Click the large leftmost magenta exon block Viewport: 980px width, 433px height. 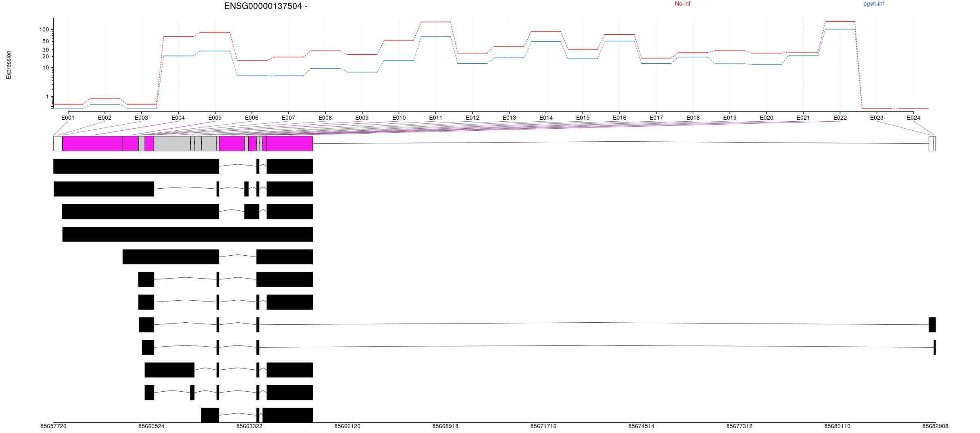[x=92, y=144]
